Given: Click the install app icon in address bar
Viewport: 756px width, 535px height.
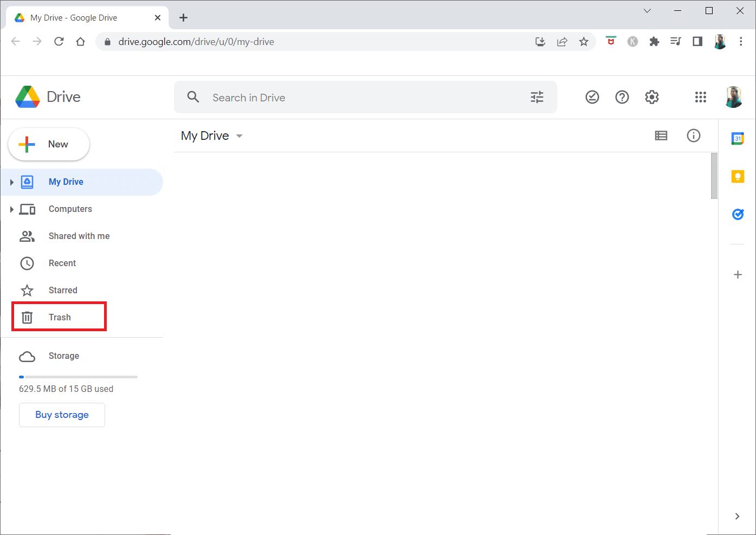Looking at the screenshot, I should (x=540, y=42).
